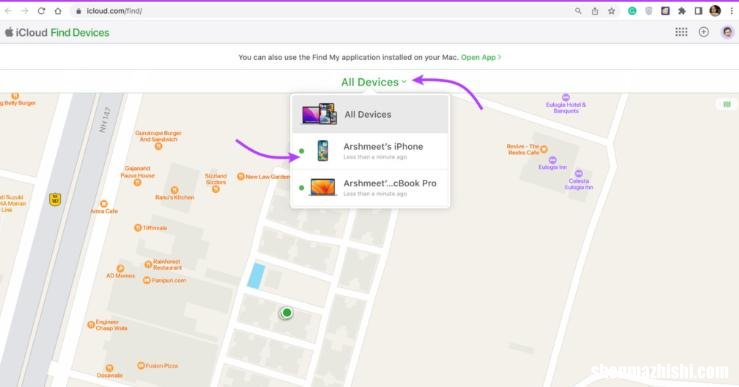Switch the map view mode icon
Image resolution: width=739 pixels, height=387 pixels.
(x=727, y=104)
